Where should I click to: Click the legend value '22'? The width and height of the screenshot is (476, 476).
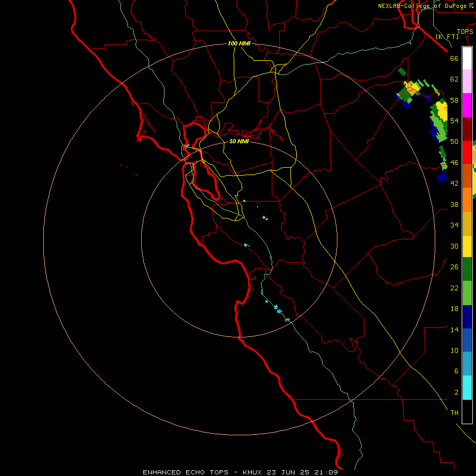[454, 288]
